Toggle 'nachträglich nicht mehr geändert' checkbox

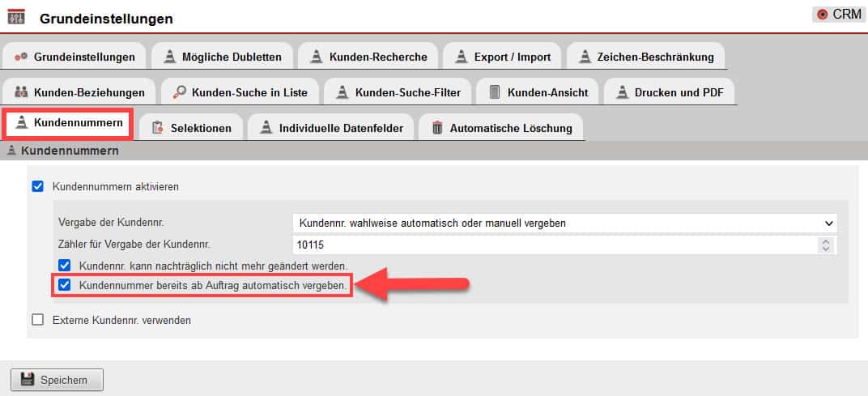[x=65, y=265]
